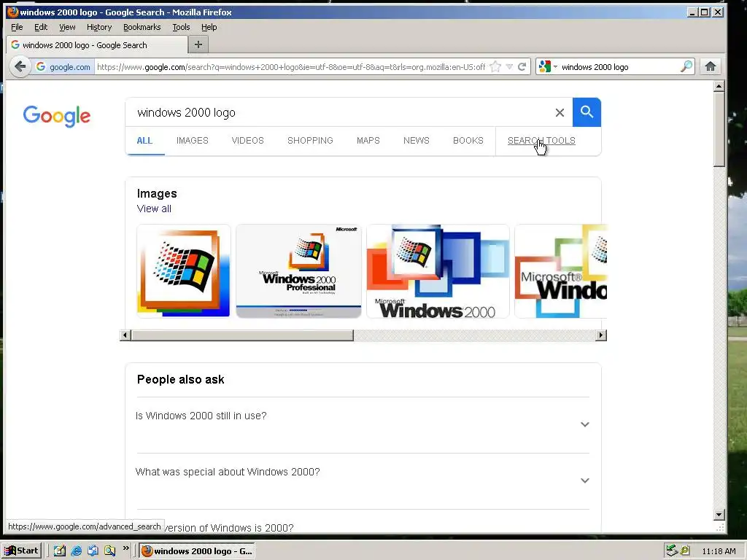Reload the page with the refresh icon
747x560 pixels.
pyautogui.click(x=522, y=66)
